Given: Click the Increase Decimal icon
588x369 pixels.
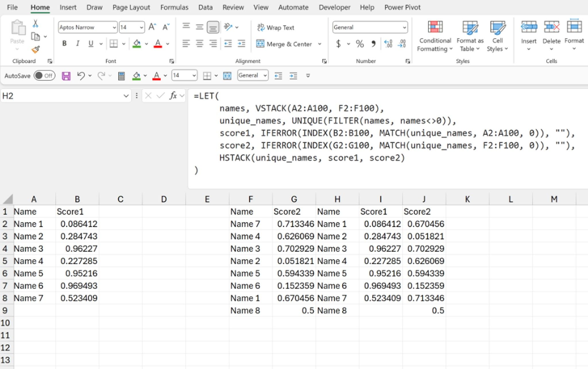Looking at the screenshot, I should [388, 44].
